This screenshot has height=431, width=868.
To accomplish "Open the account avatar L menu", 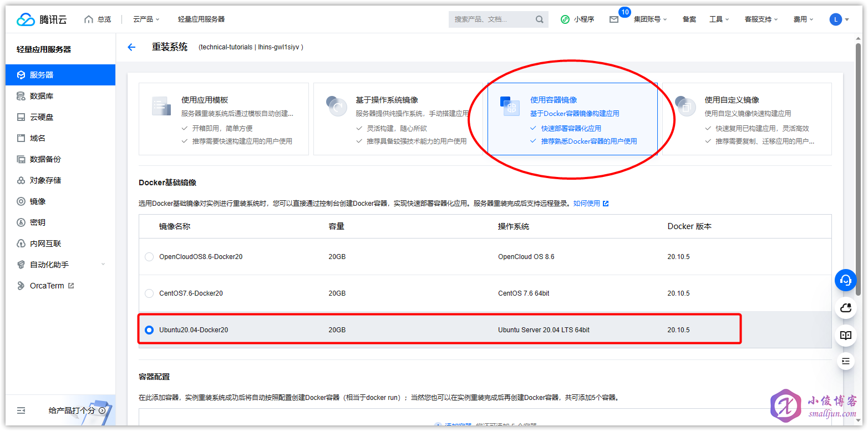I will 839,19.
